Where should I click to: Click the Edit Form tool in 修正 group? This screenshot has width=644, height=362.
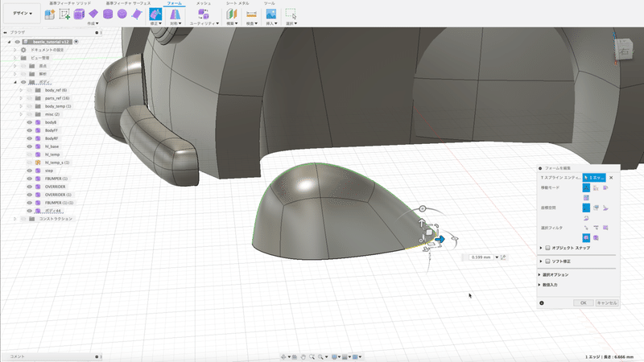coord(155,14)
